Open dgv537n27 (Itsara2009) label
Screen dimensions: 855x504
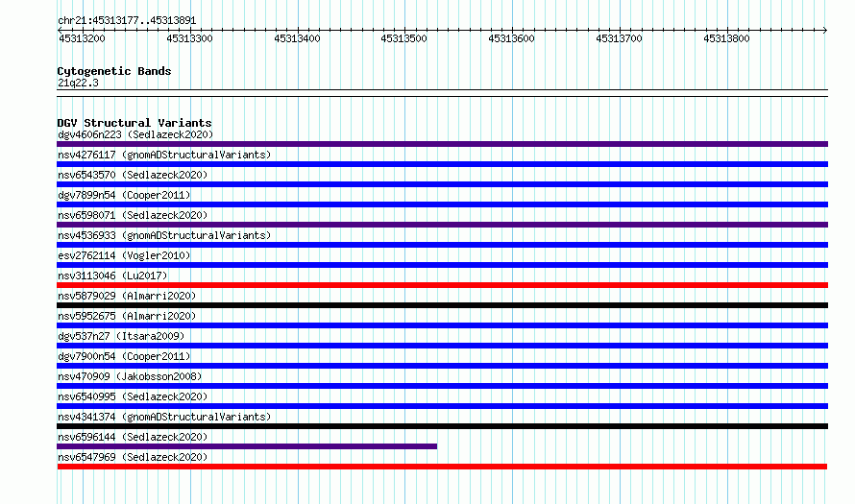tap(121, 336)
